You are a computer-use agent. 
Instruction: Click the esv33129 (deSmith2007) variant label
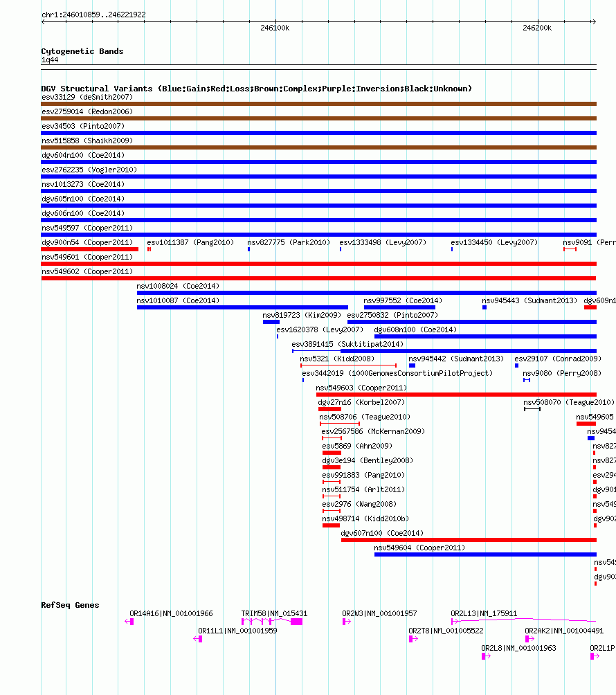tap(87, 97)
